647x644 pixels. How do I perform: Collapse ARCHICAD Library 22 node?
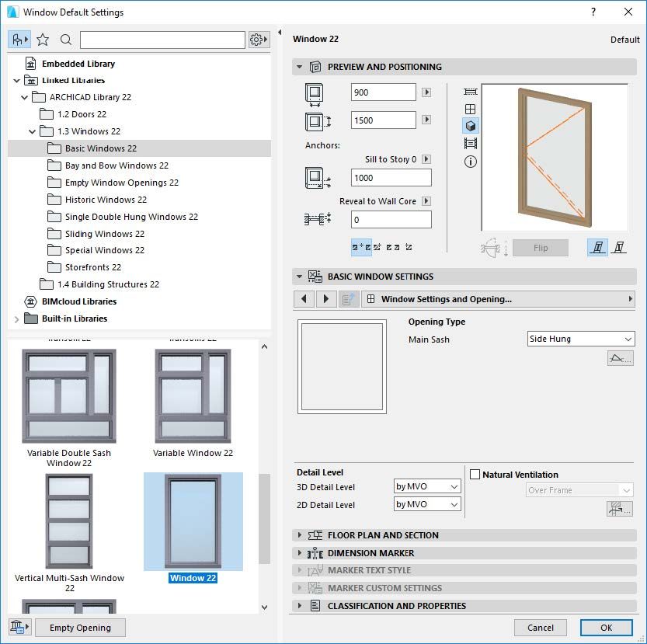coord(24,97)
